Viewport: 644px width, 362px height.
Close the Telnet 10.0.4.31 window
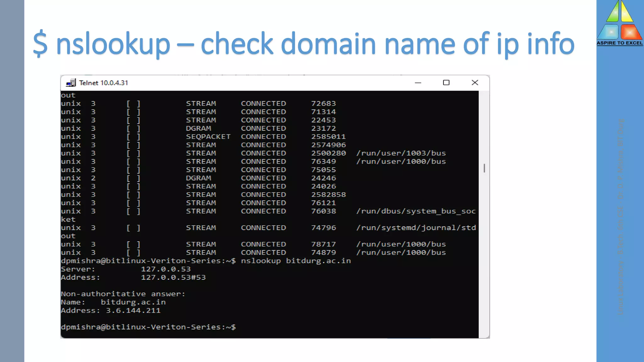point(475,83)
